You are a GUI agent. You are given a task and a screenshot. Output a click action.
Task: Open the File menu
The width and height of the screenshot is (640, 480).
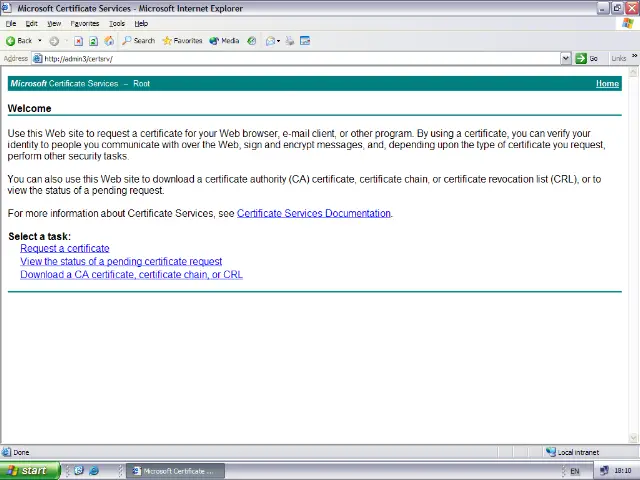tap(11, 24)
